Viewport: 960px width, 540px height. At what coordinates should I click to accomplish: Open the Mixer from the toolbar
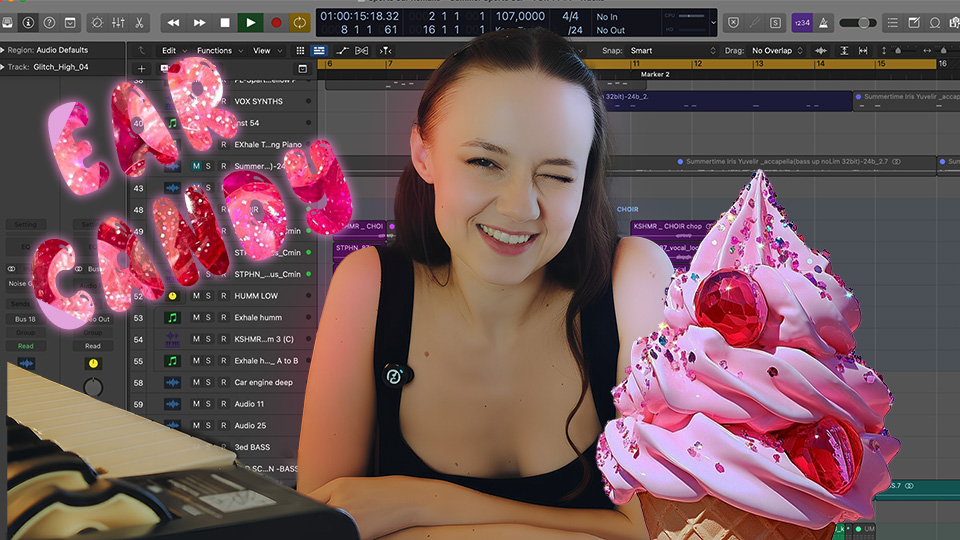[118, 22]
